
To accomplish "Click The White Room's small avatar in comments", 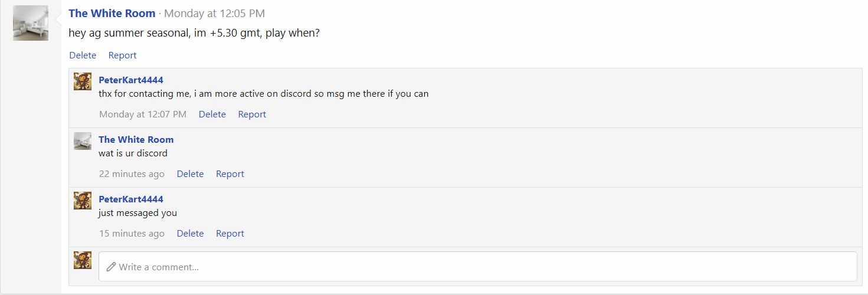I will click(83, 141).
